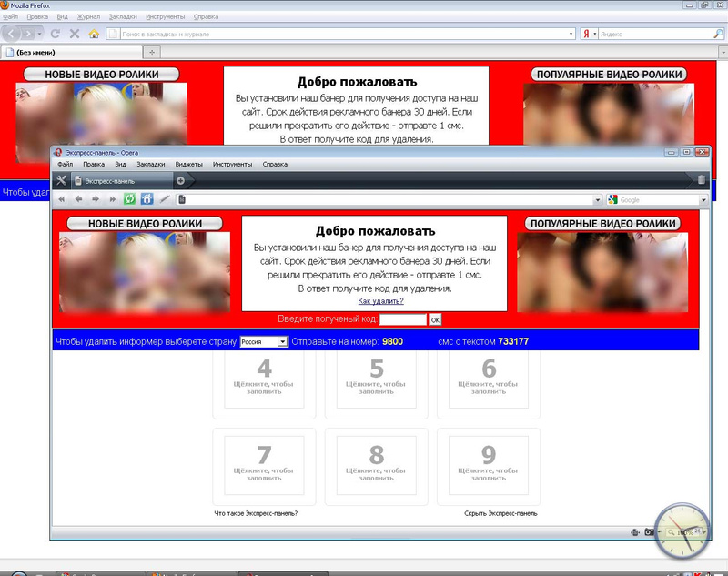
Task: Open Firefox Справка menu
Action: click(207, 16)
